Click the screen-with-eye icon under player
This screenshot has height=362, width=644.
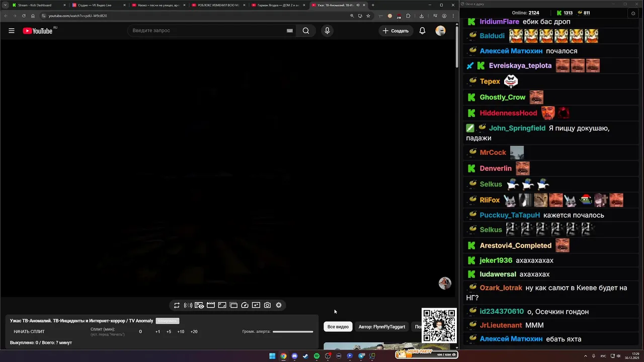199,305
